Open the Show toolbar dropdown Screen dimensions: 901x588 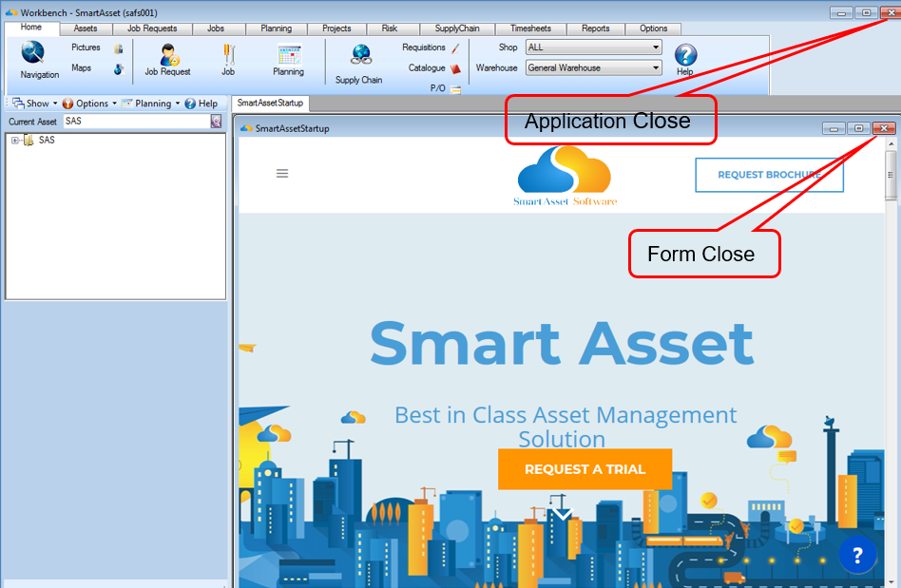[x=35, y=104]
